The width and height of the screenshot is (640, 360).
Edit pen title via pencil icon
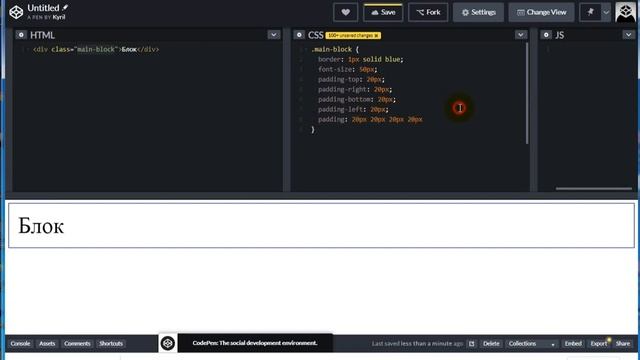[65, 7]
